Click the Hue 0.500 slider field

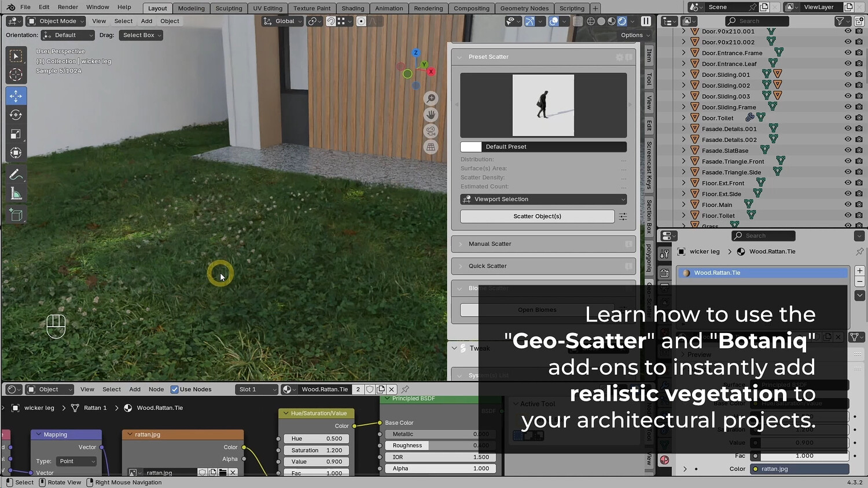point(317,439)
